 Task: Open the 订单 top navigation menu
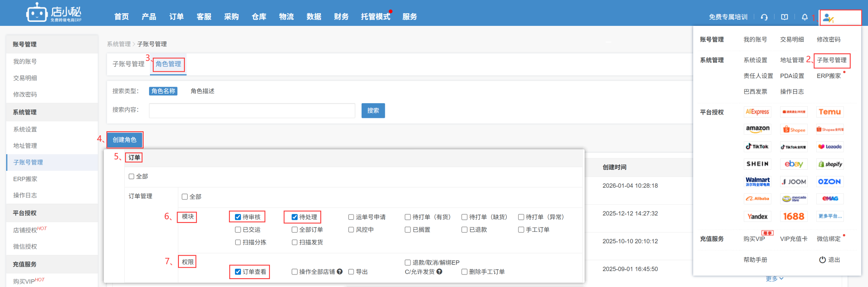tap(176, 16)
